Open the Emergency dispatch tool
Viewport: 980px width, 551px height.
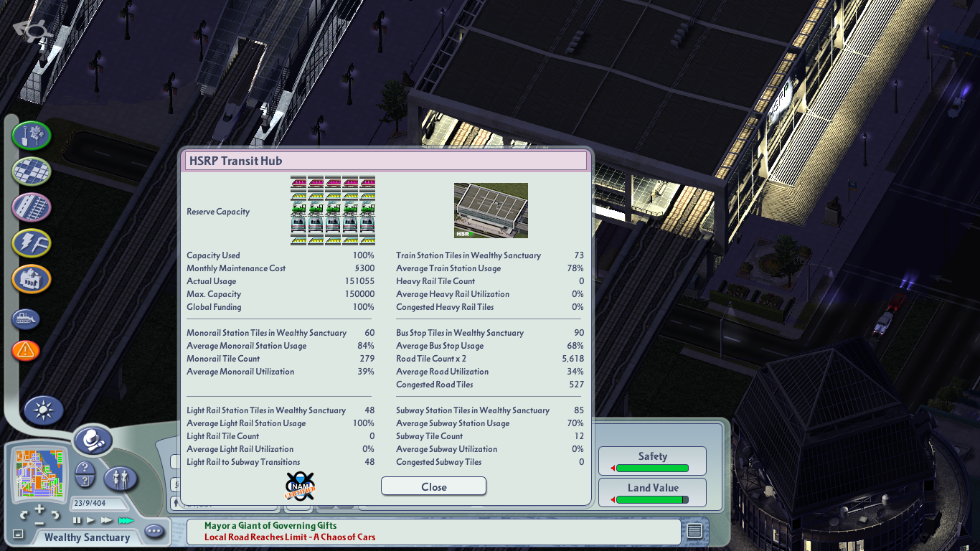point(25,350)
